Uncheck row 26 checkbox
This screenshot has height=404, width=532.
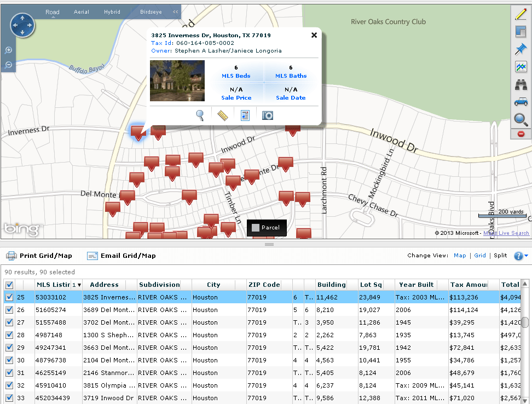tap(9, 310)
